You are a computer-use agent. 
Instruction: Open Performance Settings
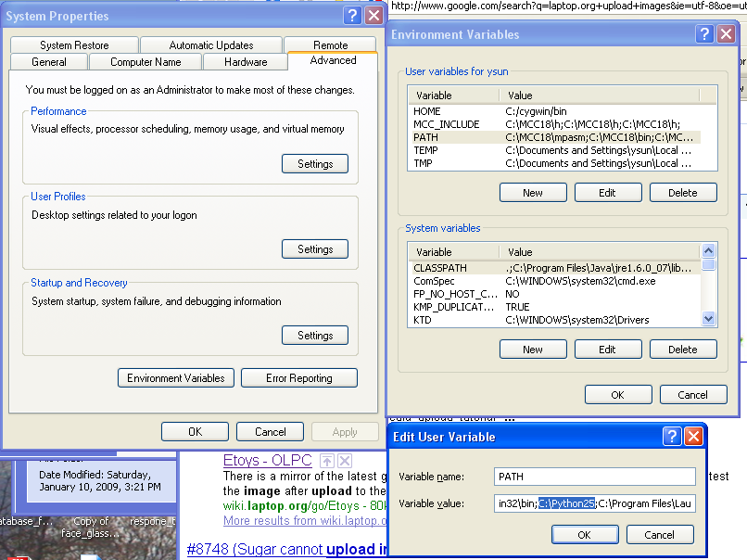315,164
